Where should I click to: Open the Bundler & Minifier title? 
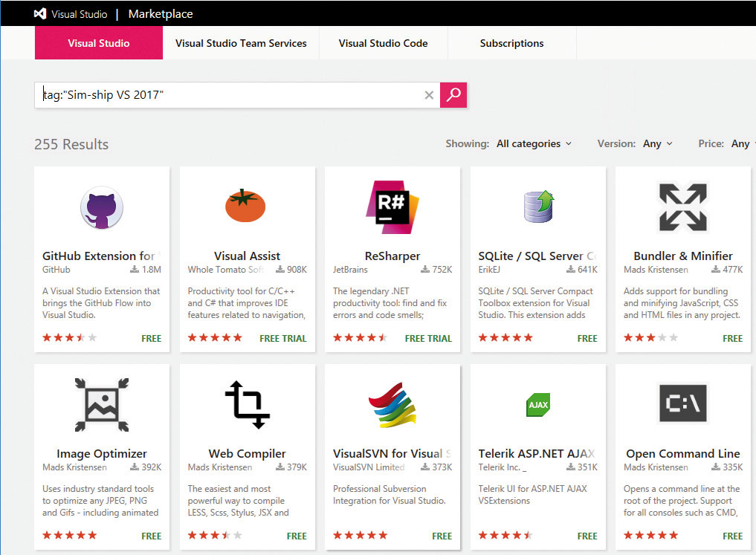tap(683, 256)
